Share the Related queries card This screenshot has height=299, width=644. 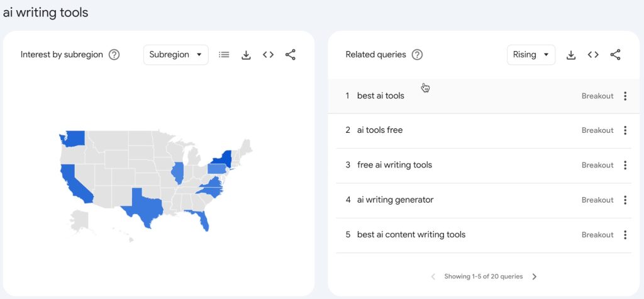click(x=615, y=55)
